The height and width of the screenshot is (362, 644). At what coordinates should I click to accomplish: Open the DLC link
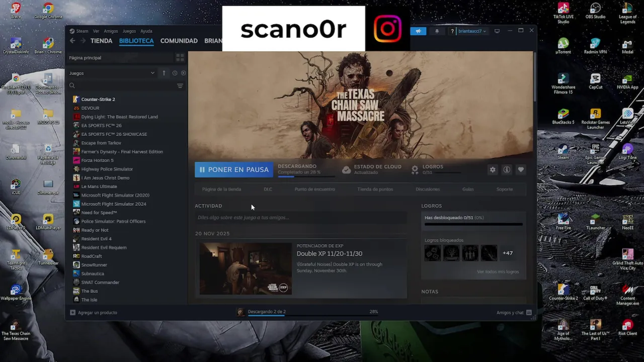(268, 190)
